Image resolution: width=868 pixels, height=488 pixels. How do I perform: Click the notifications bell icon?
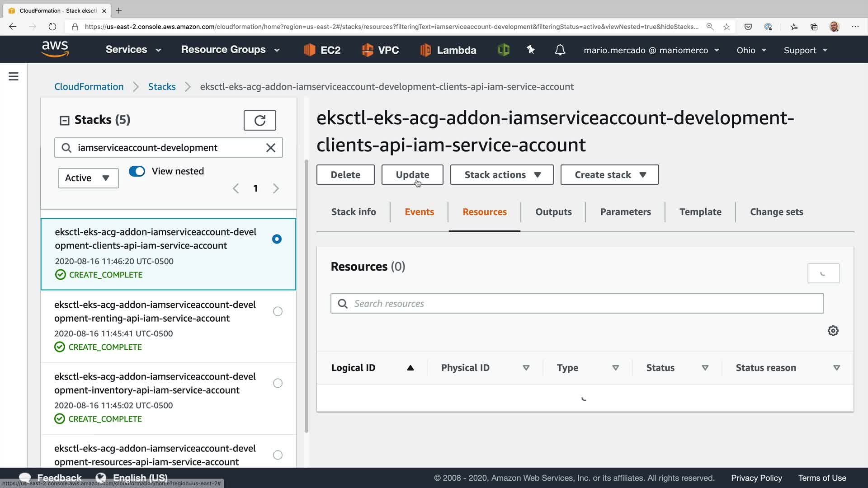[560, 50]
